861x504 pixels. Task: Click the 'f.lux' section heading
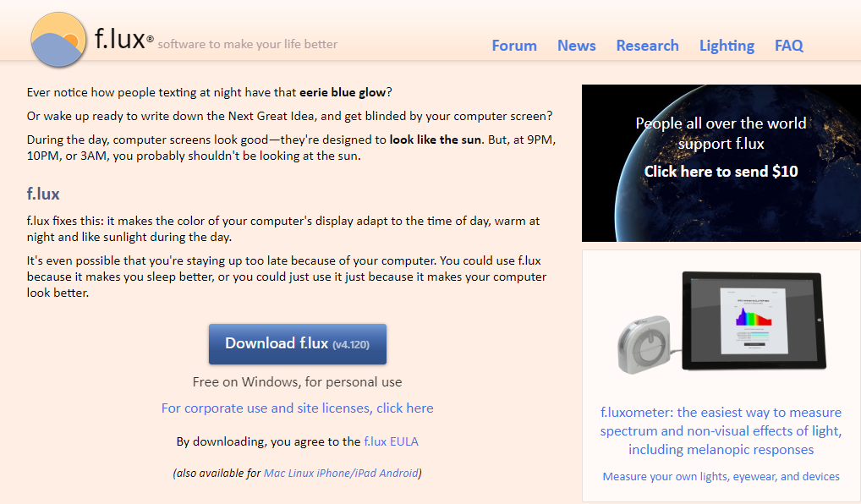click(x=43, y=194)
